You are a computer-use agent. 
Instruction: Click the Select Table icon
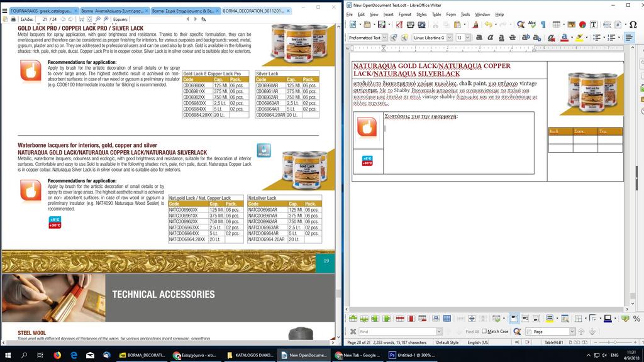[x=447, y=319]
